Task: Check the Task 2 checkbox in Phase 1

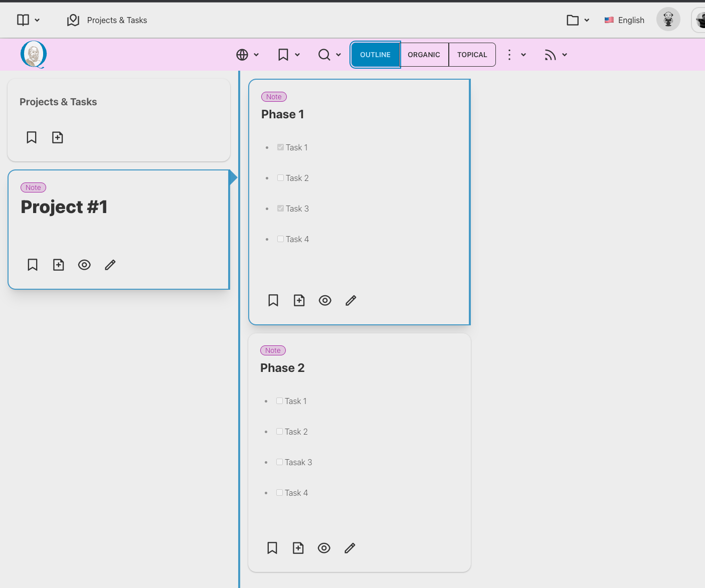Action: (281, 178)
